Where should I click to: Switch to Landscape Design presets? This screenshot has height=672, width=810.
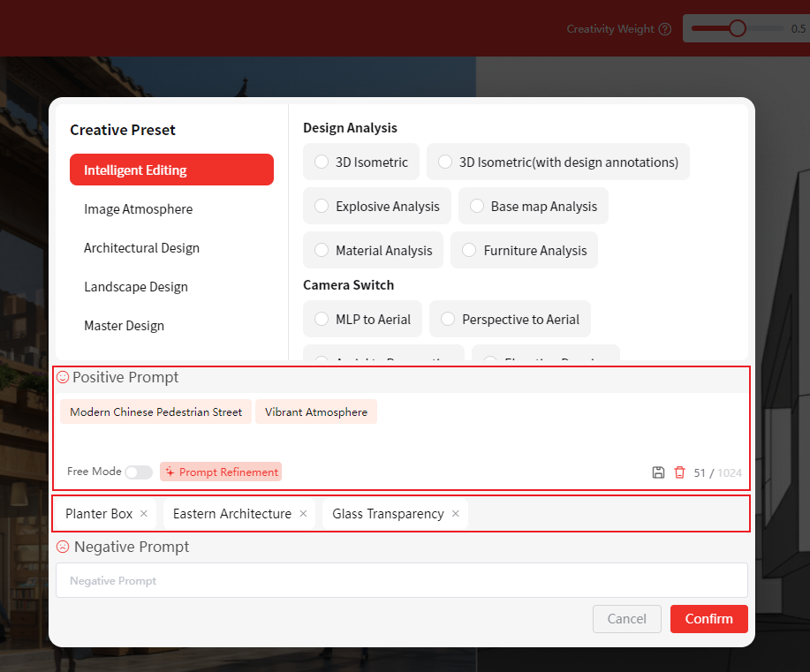pyautogui.click(x=136, y=287)
